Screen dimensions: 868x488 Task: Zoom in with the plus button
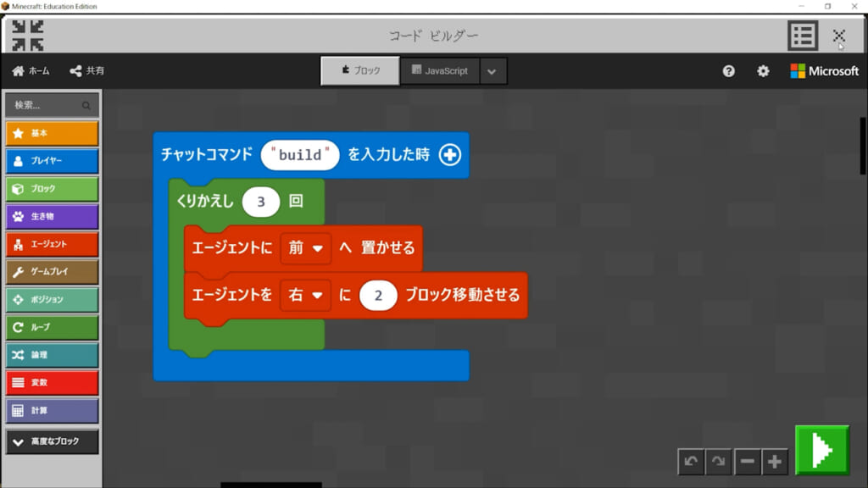click(x=775, y=462)
